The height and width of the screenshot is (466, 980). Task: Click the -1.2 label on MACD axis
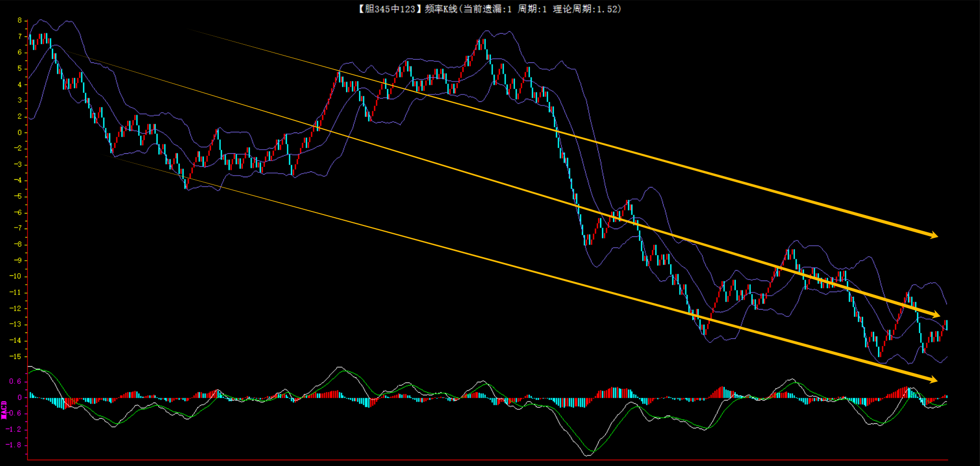point(14,429)
